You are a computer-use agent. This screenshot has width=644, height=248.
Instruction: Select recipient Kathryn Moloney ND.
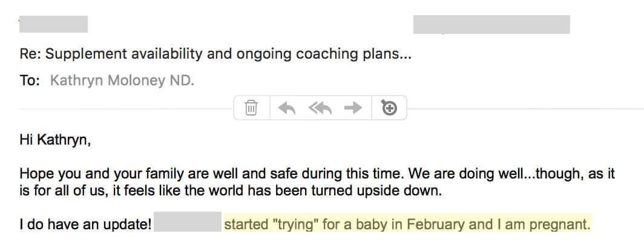(x=122, y=80)
